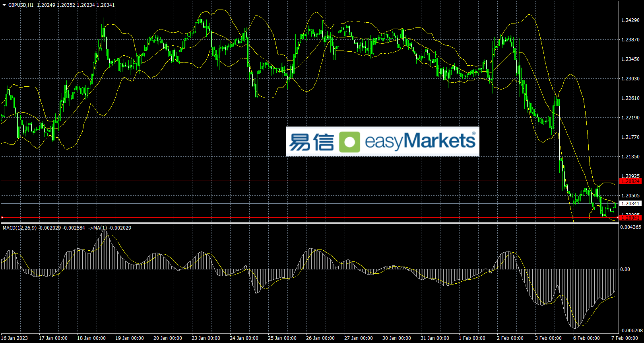
Task: Click the 1.23870 price axis value
Action: tap(630, 40)
